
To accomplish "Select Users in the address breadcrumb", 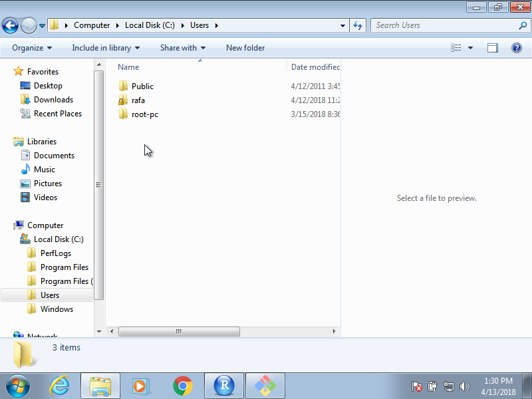I will coord(199,25).
